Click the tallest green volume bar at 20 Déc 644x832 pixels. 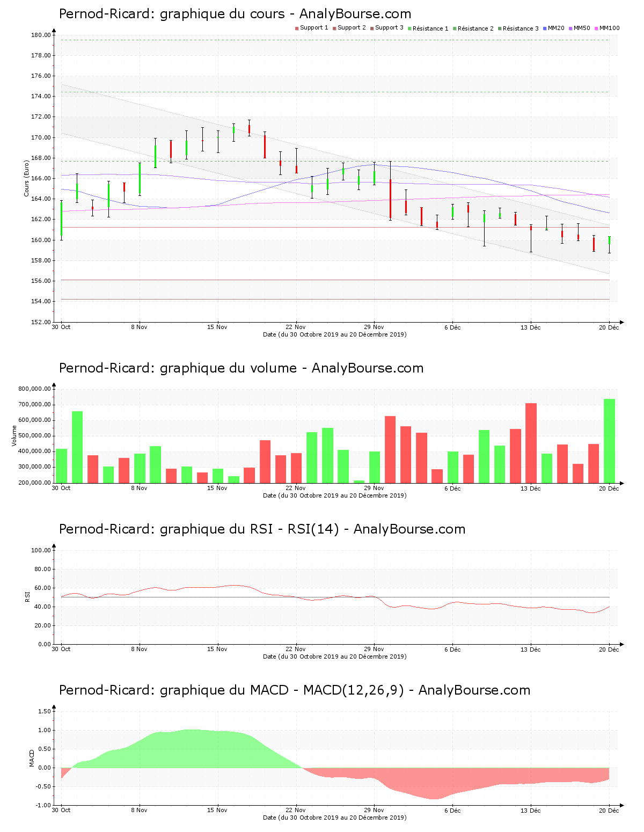(x=609, y=441)
